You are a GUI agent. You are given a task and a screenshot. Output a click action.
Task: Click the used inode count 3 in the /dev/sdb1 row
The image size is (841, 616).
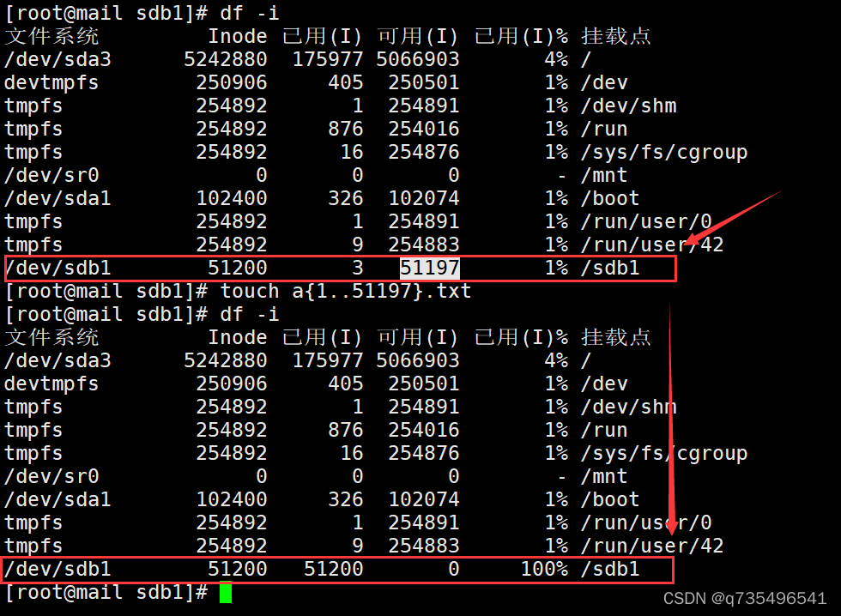click(358, 268)
